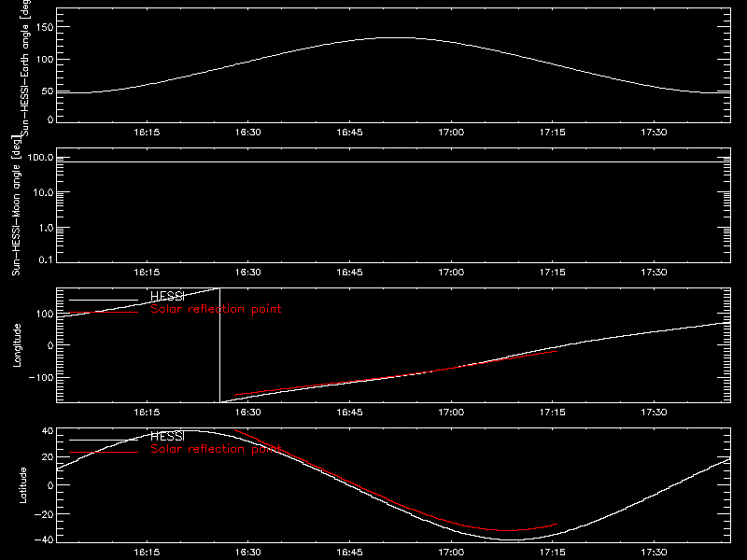This screenshot has height=560, width=747.
Task: Click 16:30 time label under Longitude plot
Action: 247,413
